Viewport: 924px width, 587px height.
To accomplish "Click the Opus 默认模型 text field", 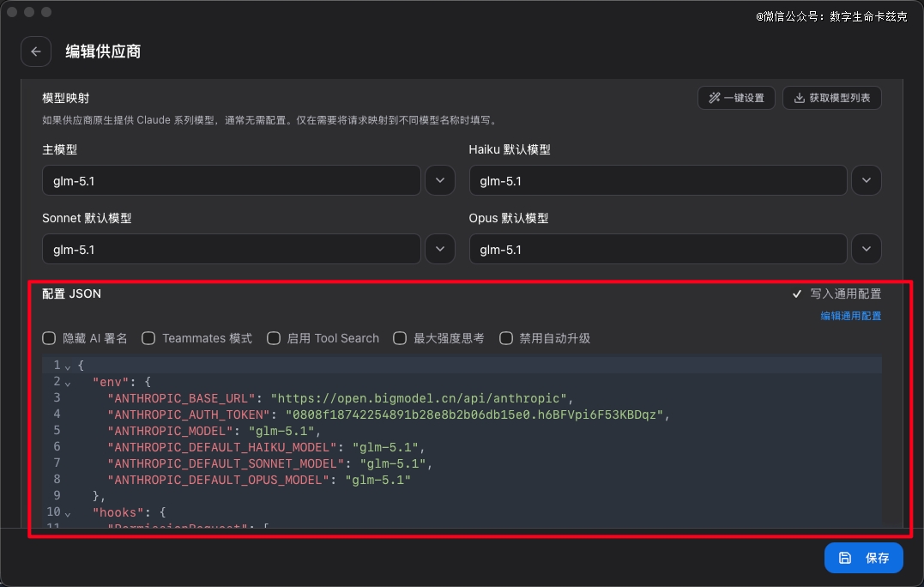I will [658, 250].
